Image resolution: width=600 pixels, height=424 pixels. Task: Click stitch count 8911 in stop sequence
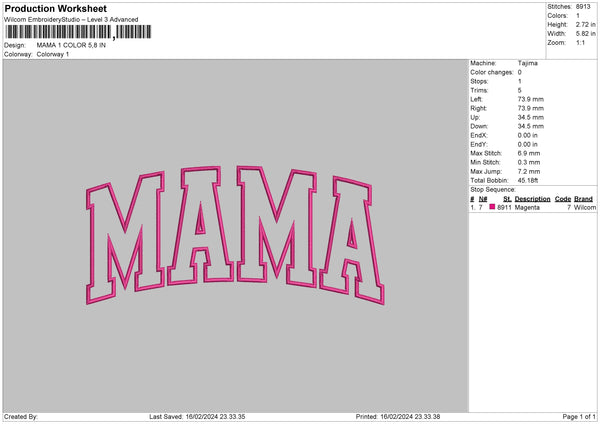[x=505, y=207]
